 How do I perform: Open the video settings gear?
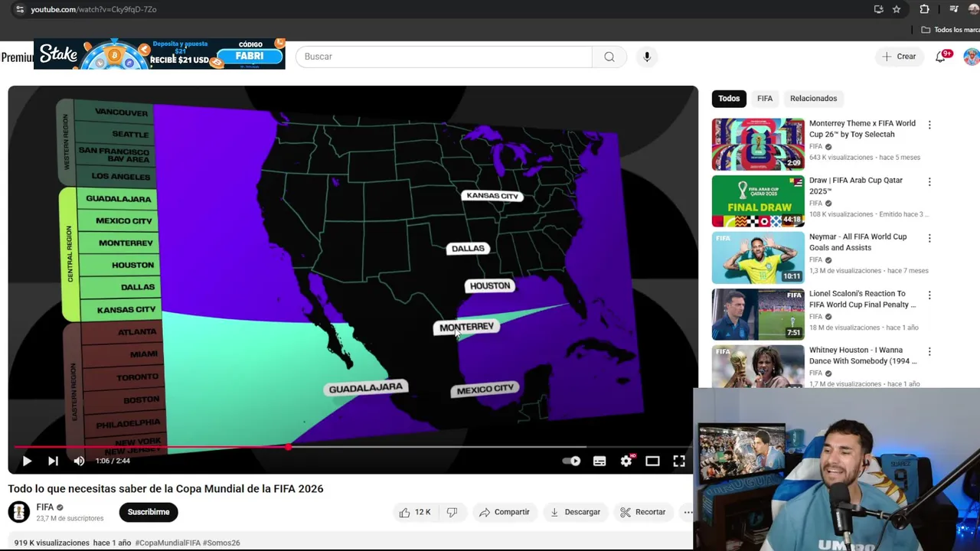(x=626, y=461)
